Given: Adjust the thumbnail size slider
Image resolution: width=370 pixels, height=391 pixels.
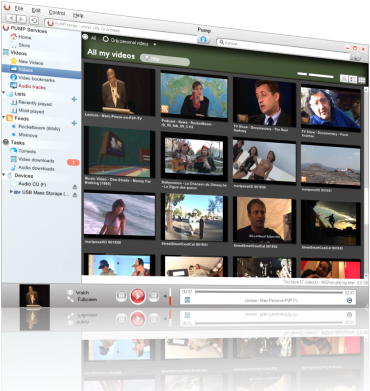Looking at the screenshot, I should click(x=316, y=75).
